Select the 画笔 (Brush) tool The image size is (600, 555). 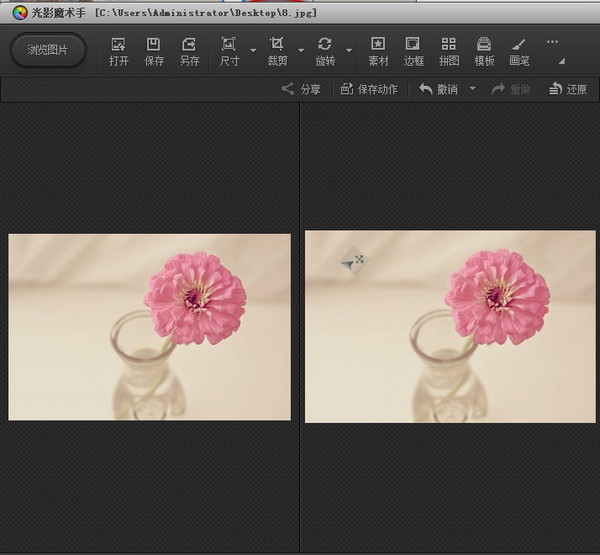pyautogui.click(x=519, y=45)
